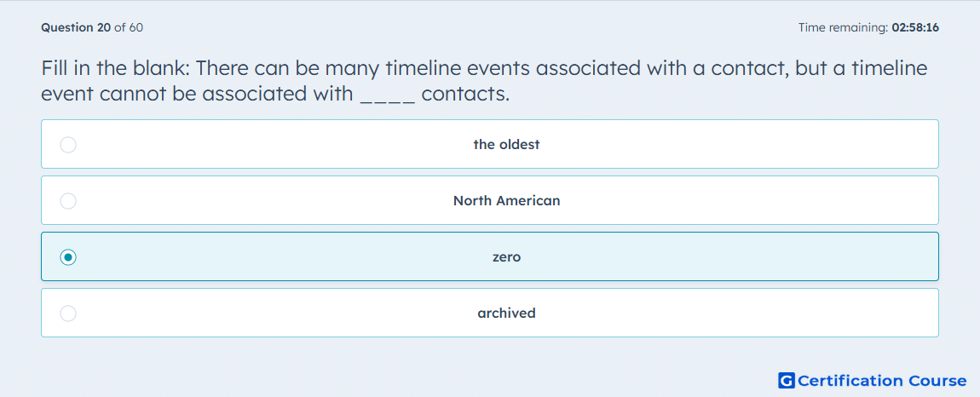Click the 'North American' answer label
The image size is (980, 397).
506,201
